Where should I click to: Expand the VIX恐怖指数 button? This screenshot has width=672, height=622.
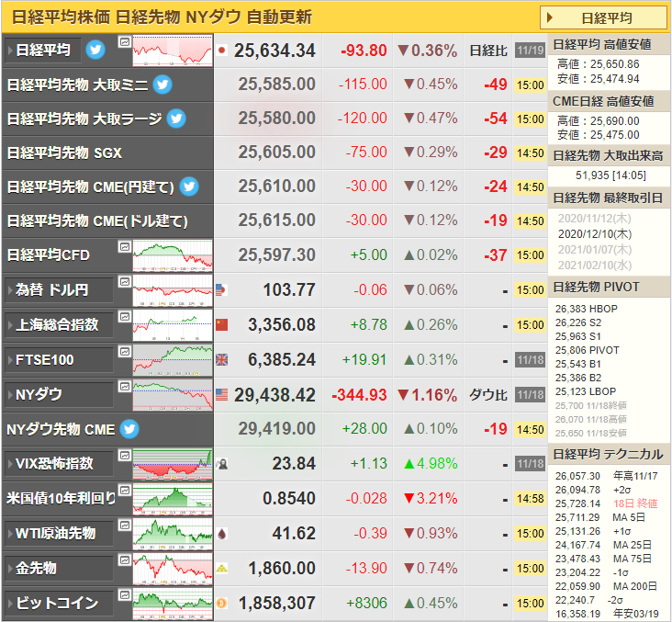pyautogui.click(x=59, y=464)
